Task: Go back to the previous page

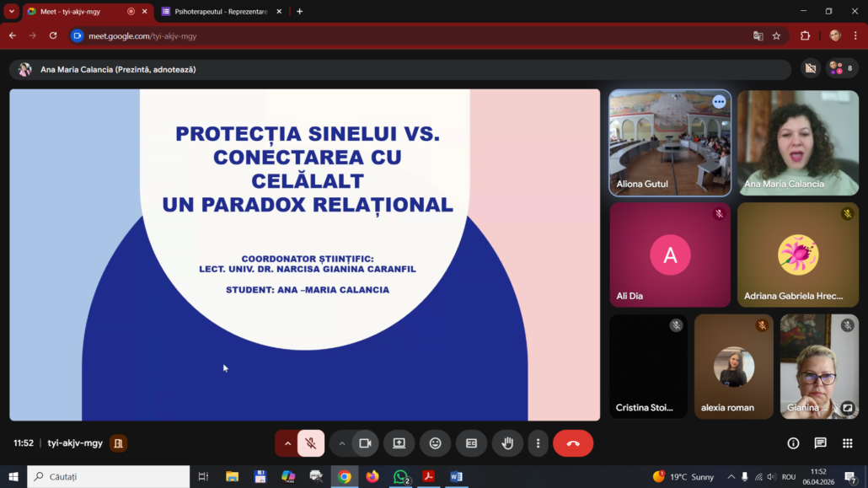Action: 13,36
